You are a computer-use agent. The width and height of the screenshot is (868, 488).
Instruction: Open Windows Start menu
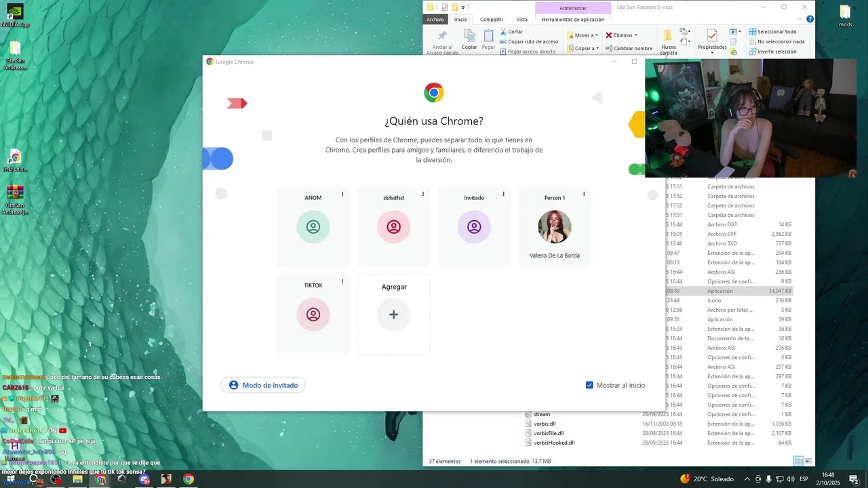click(10, 479)
